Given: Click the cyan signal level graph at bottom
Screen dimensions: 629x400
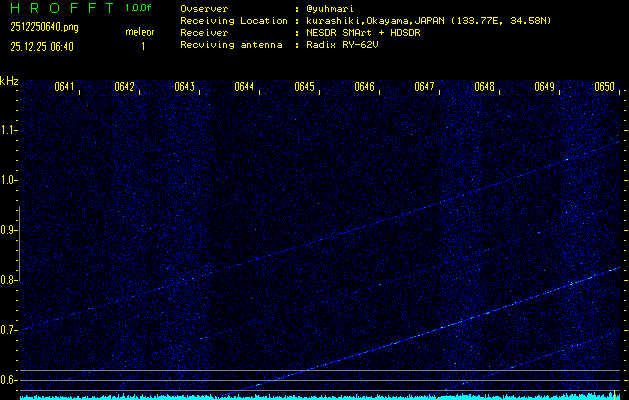Looking at the screenshot, I should [320, 396].
